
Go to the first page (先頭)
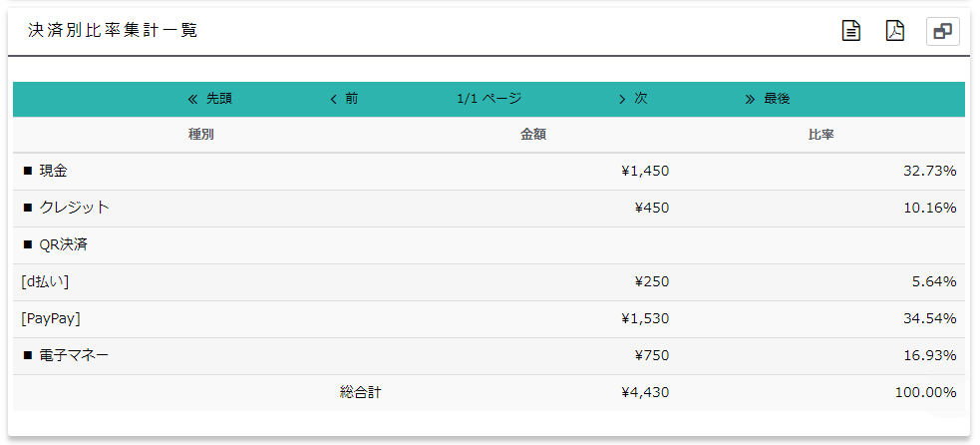pos(210,99)
